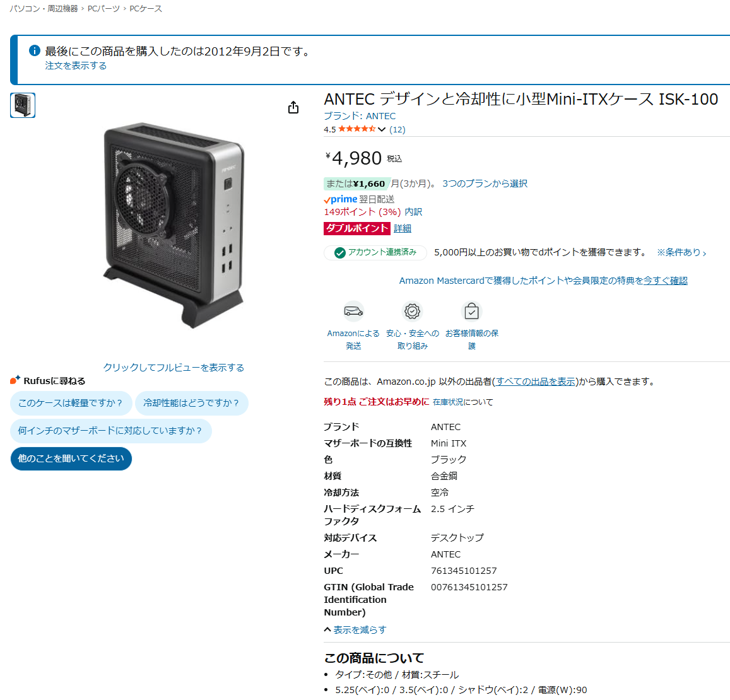Click 注文を表示する order link

tap(76, 66)
